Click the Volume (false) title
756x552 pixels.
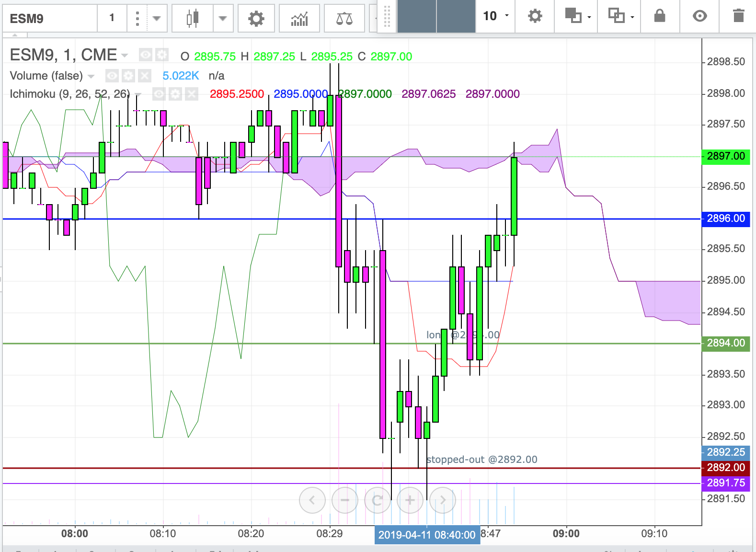click(x=46, y=76)
